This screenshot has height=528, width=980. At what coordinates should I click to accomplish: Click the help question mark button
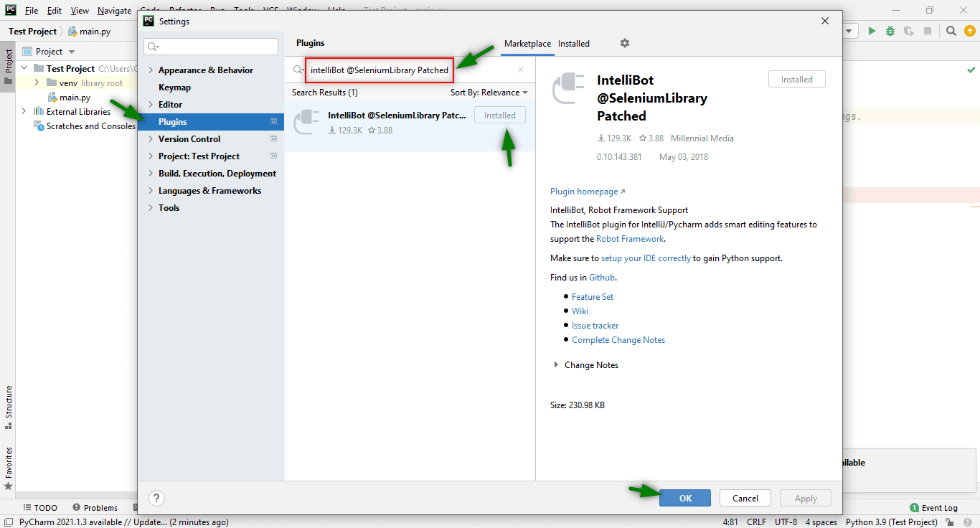click(157, 498)
